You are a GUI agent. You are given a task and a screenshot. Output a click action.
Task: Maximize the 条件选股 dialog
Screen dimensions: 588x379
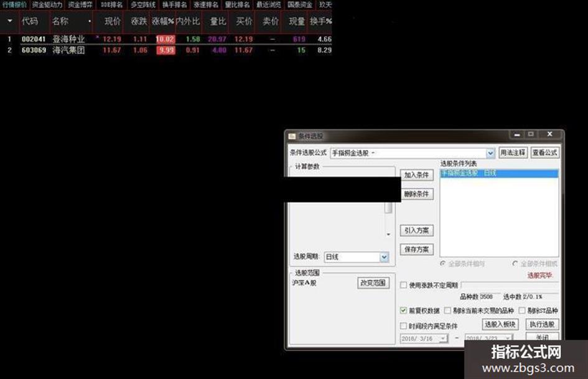pyautogui.click(x=531, y=134)
